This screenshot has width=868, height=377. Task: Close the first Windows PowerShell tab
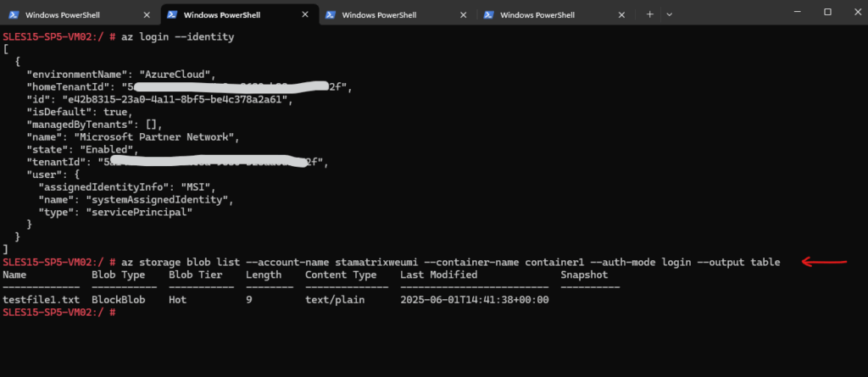tap(146, 15)
